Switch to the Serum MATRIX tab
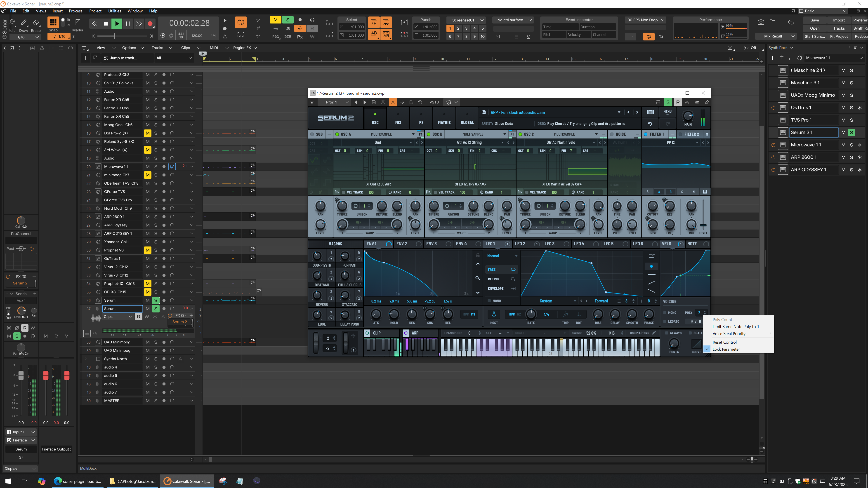The image size is (868, 488). click(x=444, y=118)
